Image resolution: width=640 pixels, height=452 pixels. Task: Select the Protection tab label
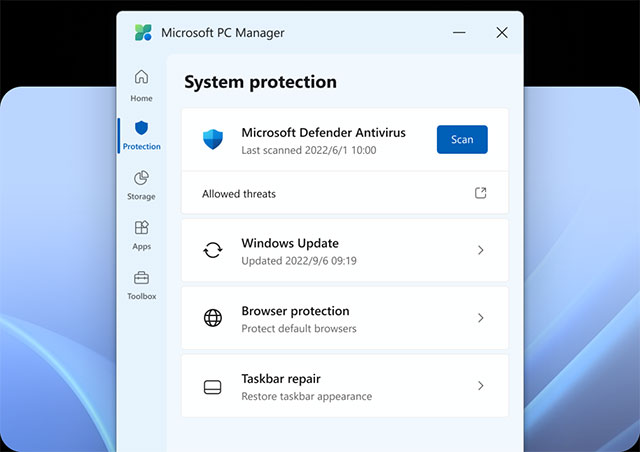pos(142,146)
